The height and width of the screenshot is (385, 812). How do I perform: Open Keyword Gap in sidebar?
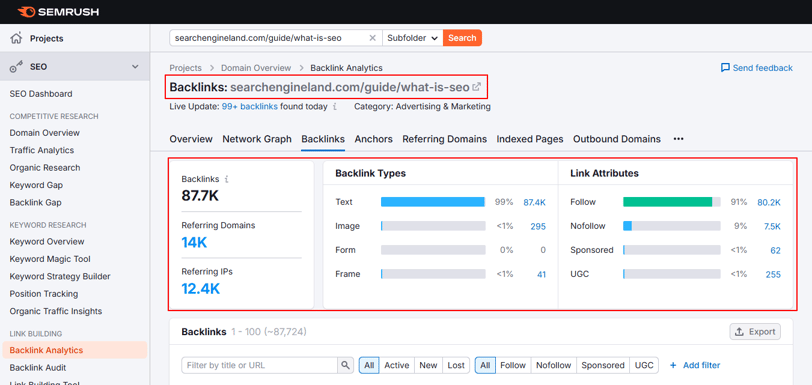36,185
